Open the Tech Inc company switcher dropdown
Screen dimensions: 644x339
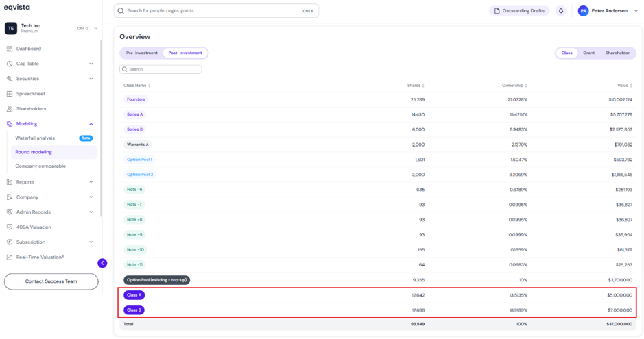click(x=96, y=28)
